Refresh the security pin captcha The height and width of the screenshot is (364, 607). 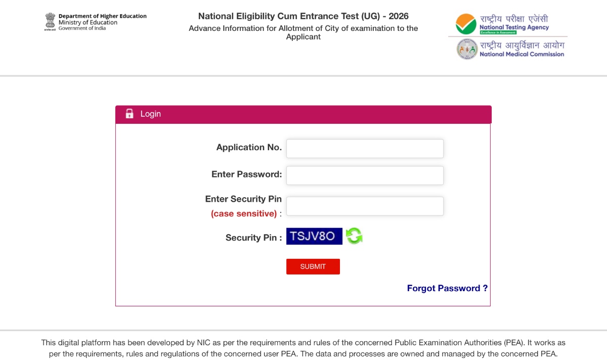click(354, 236)
